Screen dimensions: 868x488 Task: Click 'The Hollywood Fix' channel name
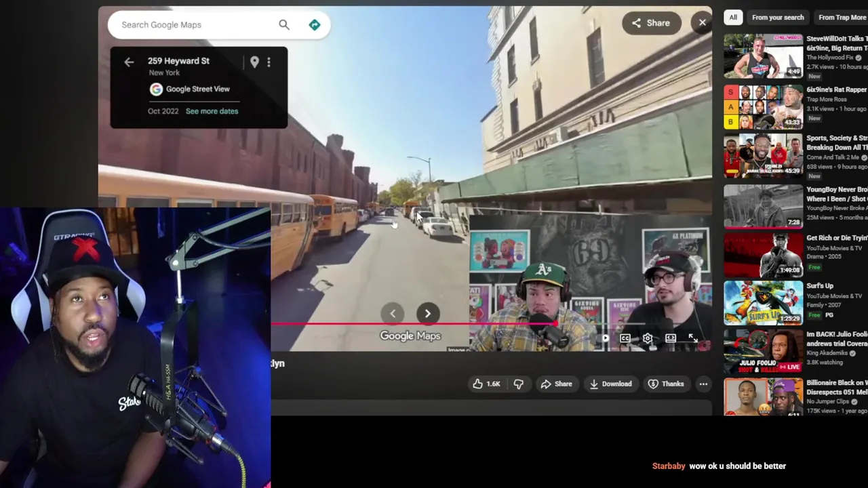pos(830,58)
